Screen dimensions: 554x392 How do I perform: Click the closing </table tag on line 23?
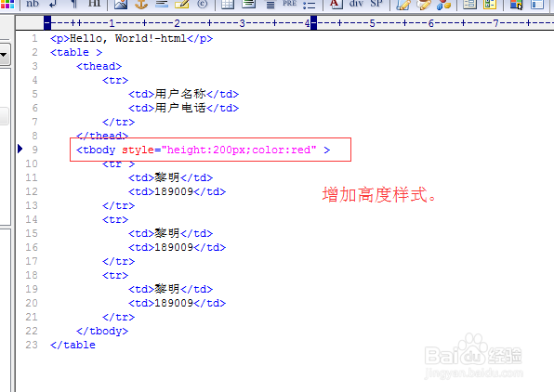click(73, 345)
